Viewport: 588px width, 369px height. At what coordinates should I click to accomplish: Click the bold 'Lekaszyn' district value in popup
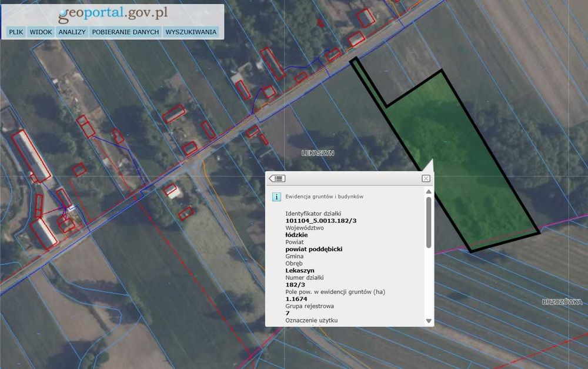(300, 271)
